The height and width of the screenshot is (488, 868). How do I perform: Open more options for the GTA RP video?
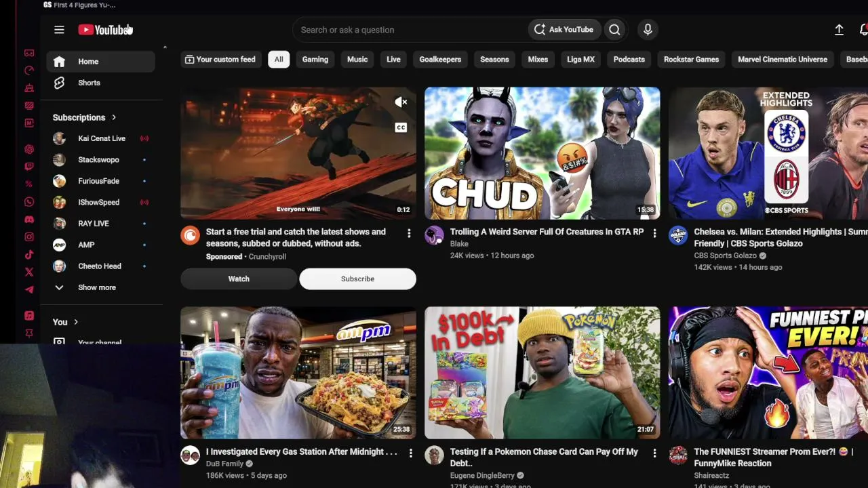pyautogui.click(x=654, y=233)
